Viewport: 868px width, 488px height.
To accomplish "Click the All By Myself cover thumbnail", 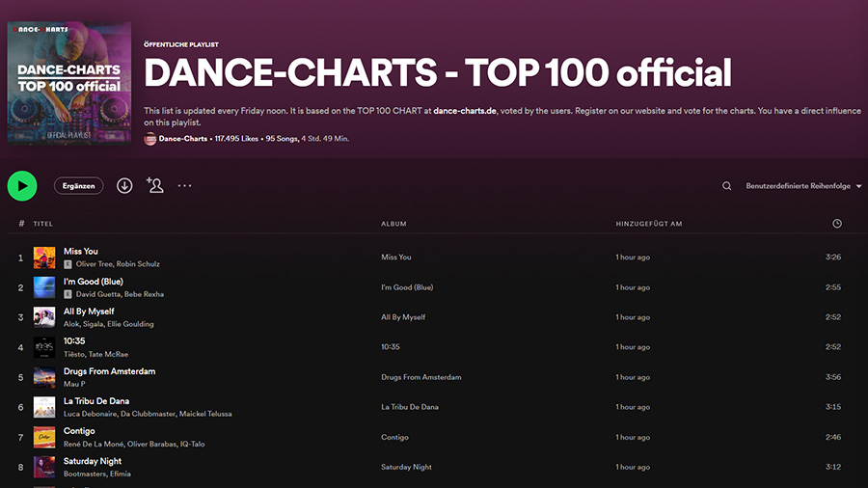I will point(44,317).
